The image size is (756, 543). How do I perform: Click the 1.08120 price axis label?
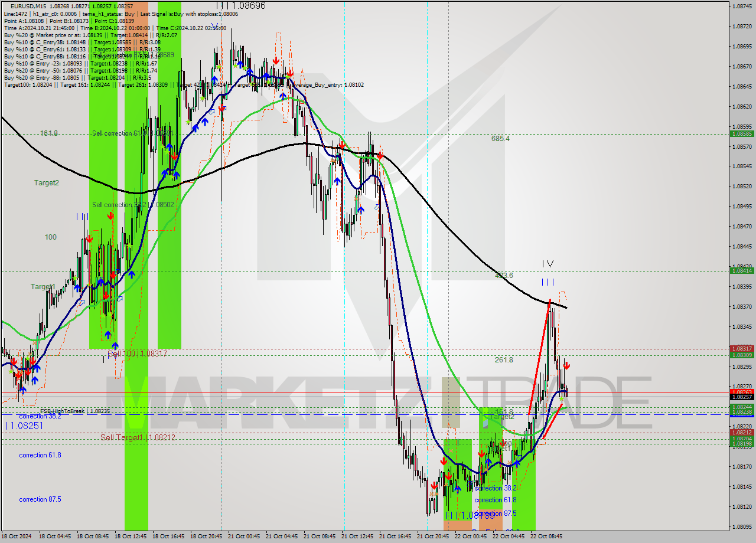(742, 506)
